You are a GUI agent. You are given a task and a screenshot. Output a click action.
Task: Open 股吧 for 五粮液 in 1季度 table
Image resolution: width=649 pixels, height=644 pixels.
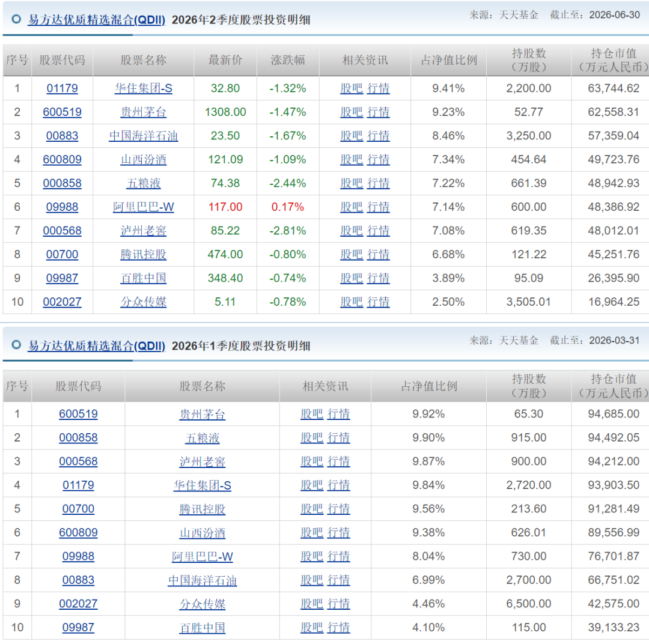[x=312, y=437]
